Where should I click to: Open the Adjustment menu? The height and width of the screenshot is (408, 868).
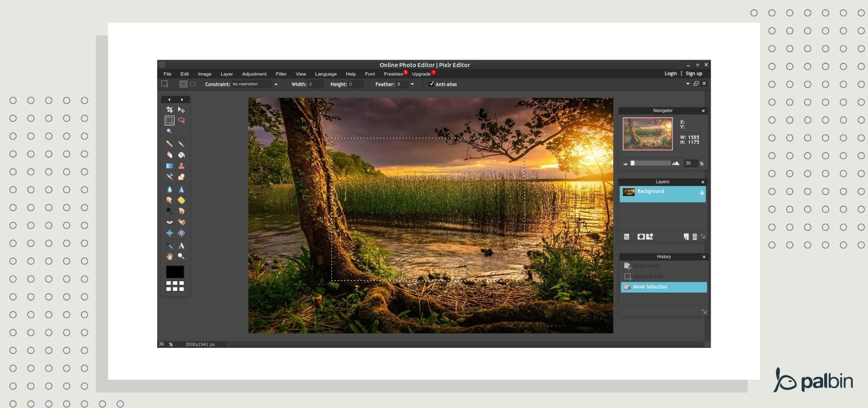point(254,74)
